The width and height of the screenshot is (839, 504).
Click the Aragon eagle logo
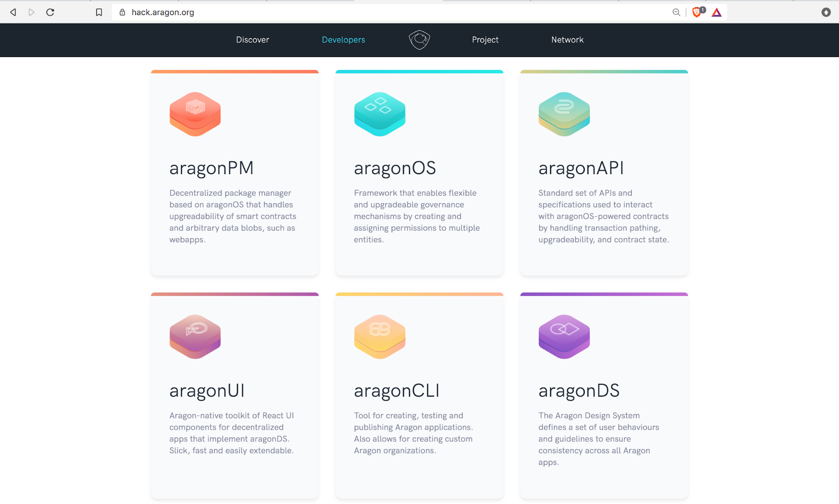pyautogui.click(x=419, y=40)
